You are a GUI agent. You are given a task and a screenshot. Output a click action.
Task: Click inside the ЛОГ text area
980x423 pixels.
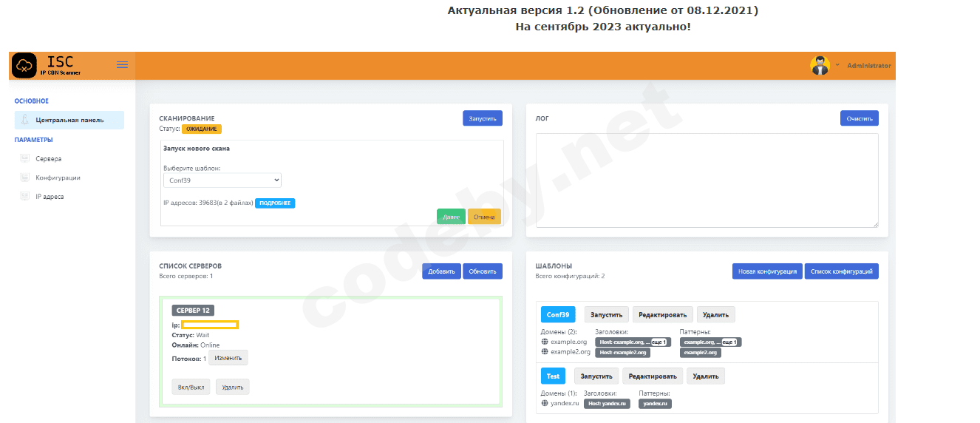click(707, 180)
